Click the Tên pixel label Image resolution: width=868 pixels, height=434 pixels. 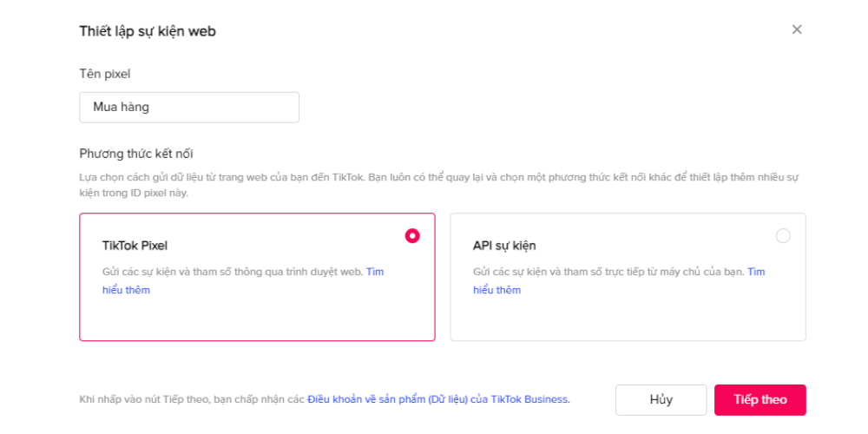105,74
